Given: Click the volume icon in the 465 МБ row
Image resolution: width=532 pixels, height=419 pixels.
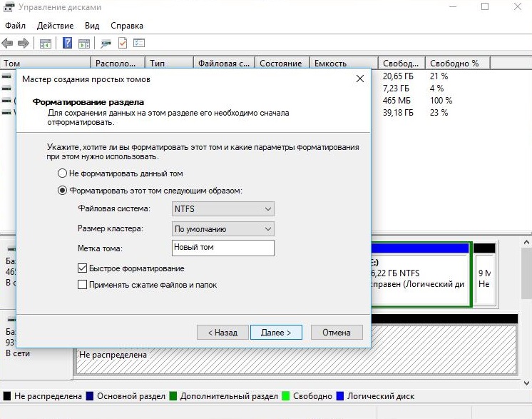Looking at the screenshot, I should pyautogui.click(x=6, y=101).
